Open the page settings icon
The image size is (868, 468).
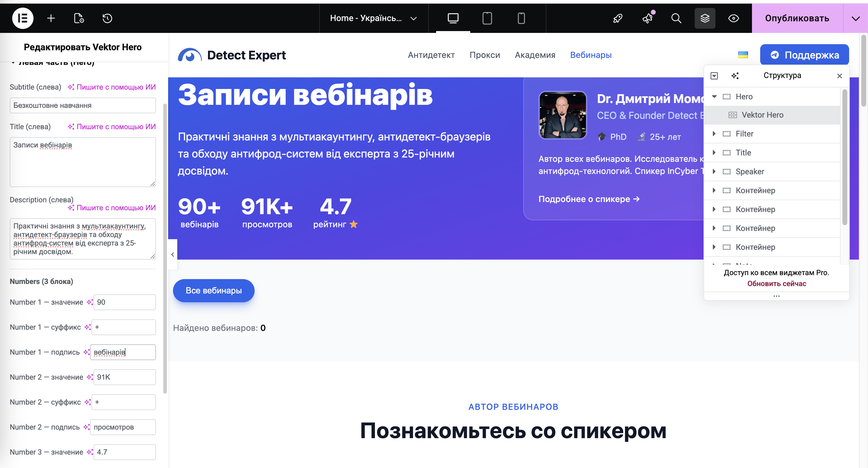tap(79, 19)
